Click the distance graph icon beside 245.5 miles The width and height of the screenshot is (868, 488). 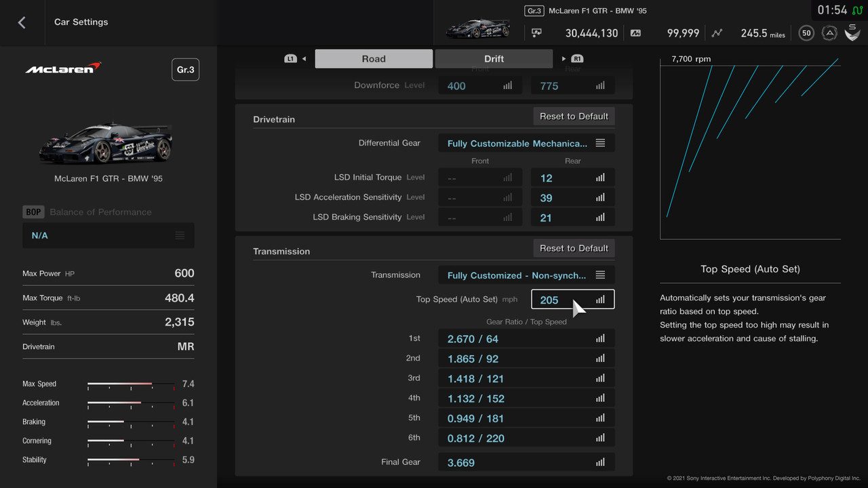[717, 33]
